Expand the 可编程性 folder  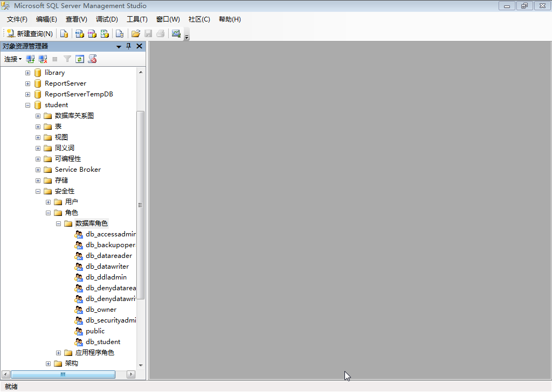[38, 159]
